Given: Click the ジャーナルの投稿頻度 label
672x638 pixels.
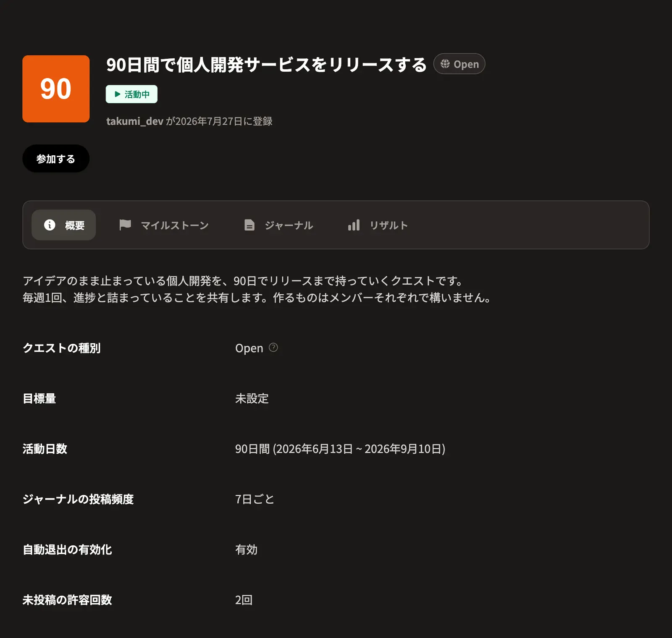Looking at the screenshot, I should tap(78, 499).
